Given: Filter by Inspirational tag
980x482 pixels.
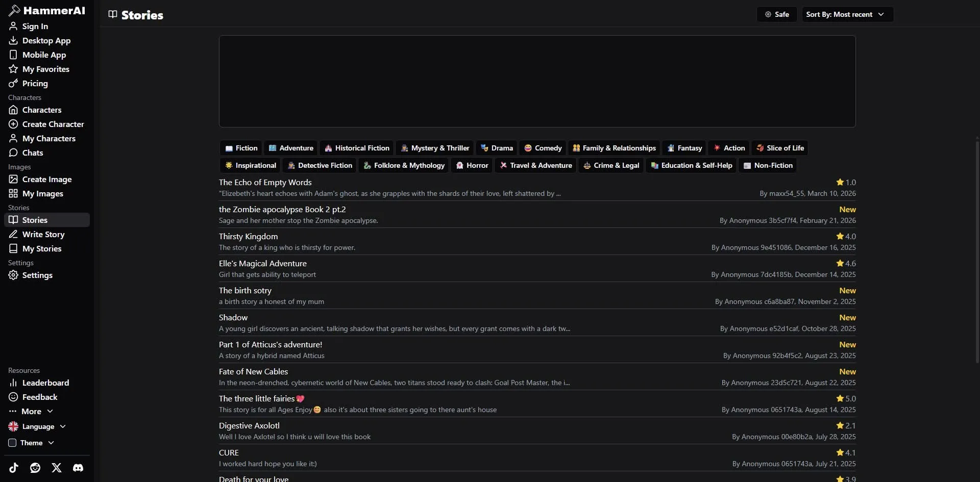Looking at the screenshot, I should (250, 165).
